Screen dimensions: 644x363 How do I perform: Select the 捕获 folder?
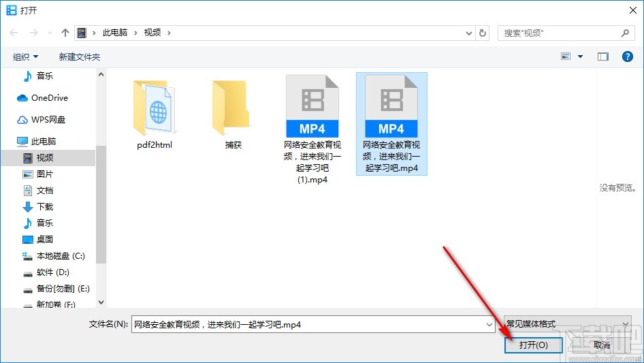tap(233, 114)
